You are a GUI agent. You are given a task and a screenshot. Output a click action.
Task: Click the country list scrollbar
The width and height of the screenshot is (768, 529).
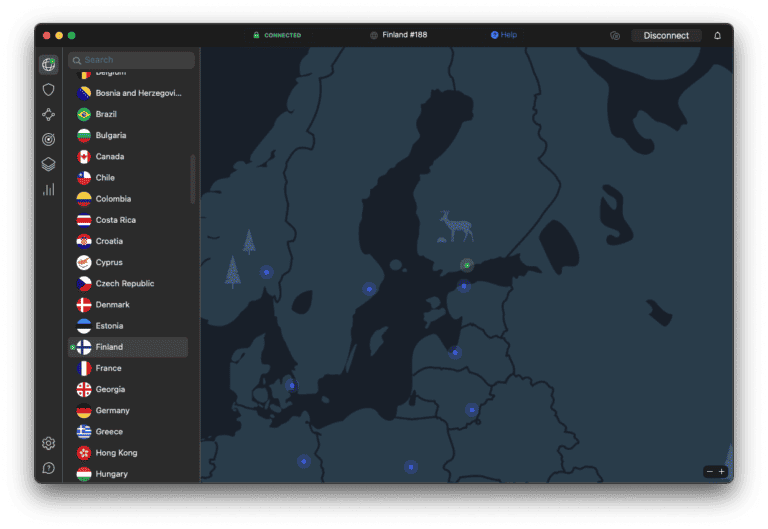coord(193,179)
